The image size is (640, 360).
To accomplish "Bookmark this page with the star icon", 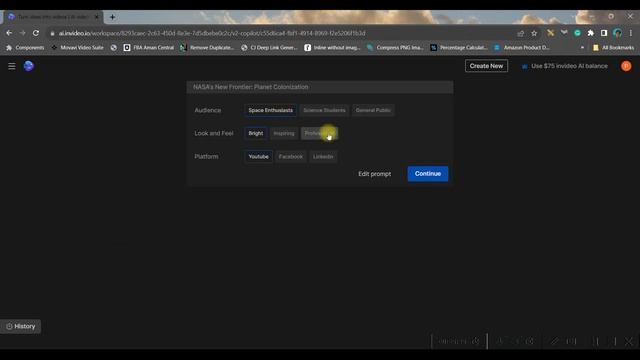I will pos(534,33).
